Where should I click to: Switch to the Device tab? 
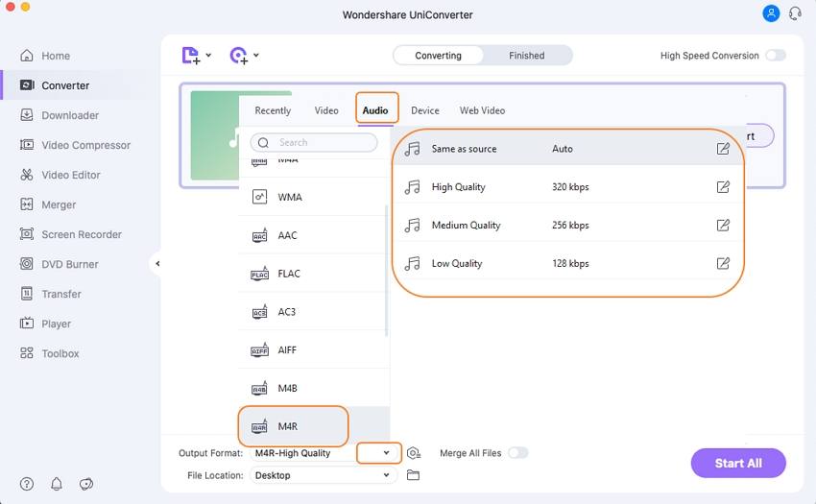pos(425,110)
